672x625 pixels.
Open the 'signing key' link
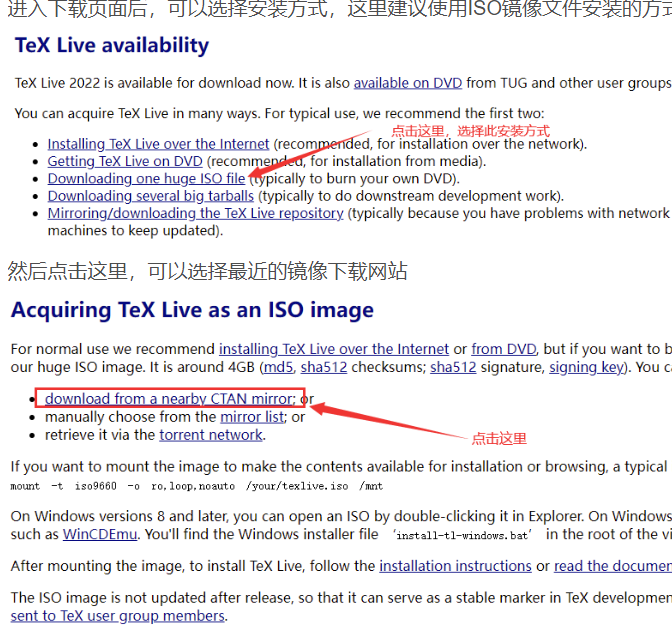coord(586,367)
